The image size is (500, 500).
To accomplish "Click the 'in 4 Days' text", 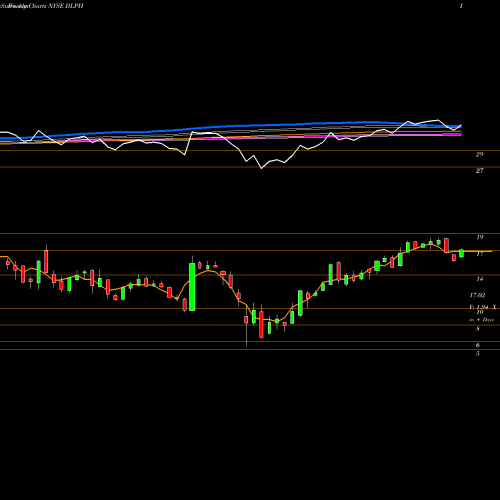I will [x=481, y=320].
